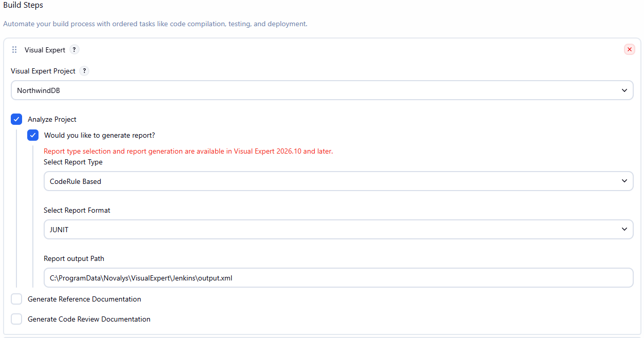
Task: Click the Select Report Type label
Action: [73, 162]
